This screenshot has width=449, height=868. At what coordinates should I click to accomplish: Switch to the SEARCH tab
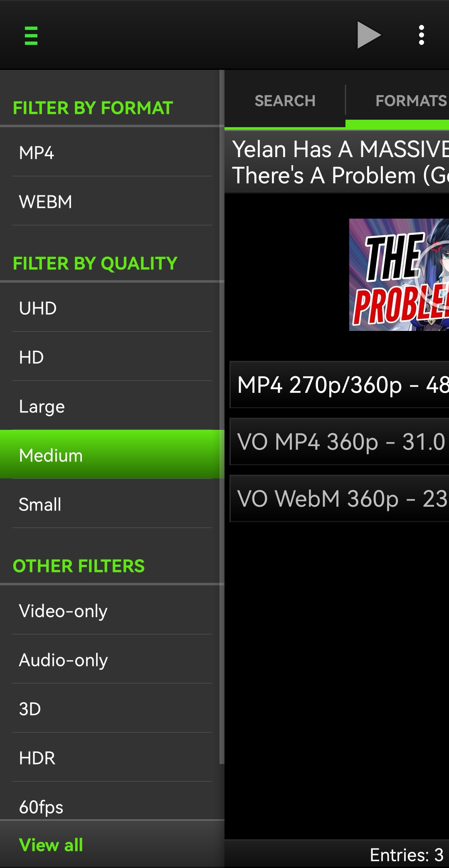(x=285, y=101)
